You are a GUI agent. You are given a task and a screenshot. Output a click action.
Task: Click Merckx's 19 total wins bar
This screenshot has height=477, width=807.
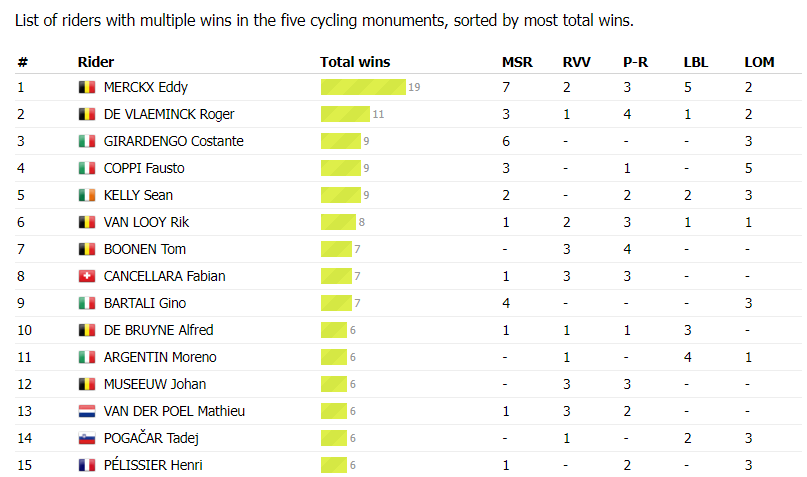[x=363, y=87]
